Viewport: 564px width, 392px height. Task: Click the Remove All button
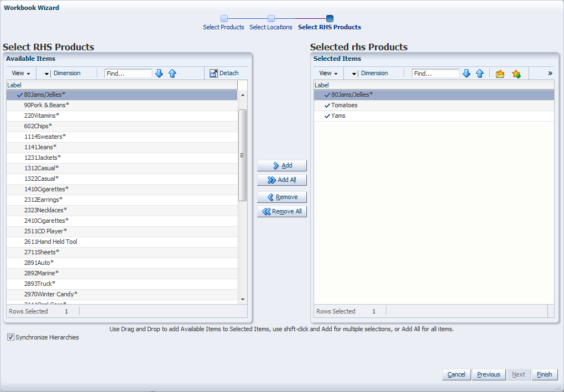tap(282, 211)
